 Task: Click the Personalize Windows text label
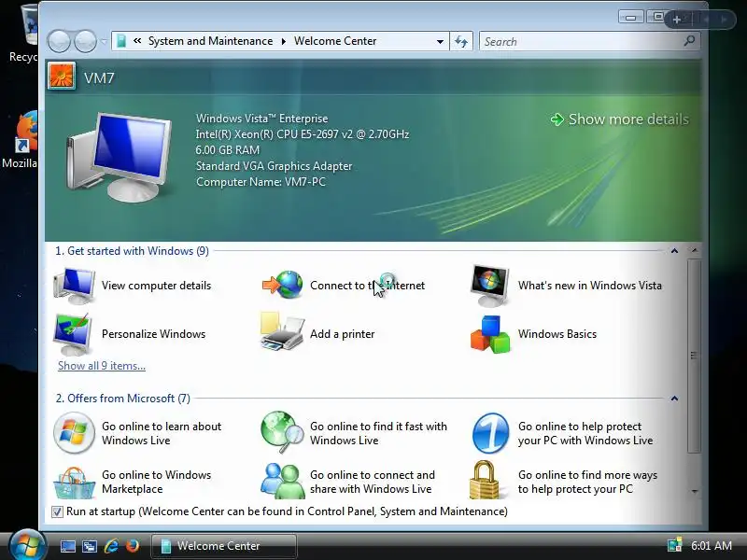[153, 334]
